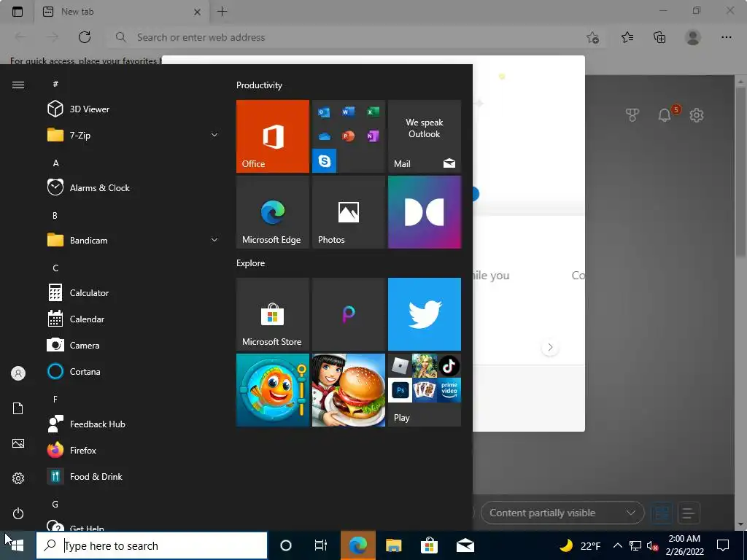The width and height of the screenshot is (747, 560).
Task: Open Edge profile avatar
Action: pos(693,37)
